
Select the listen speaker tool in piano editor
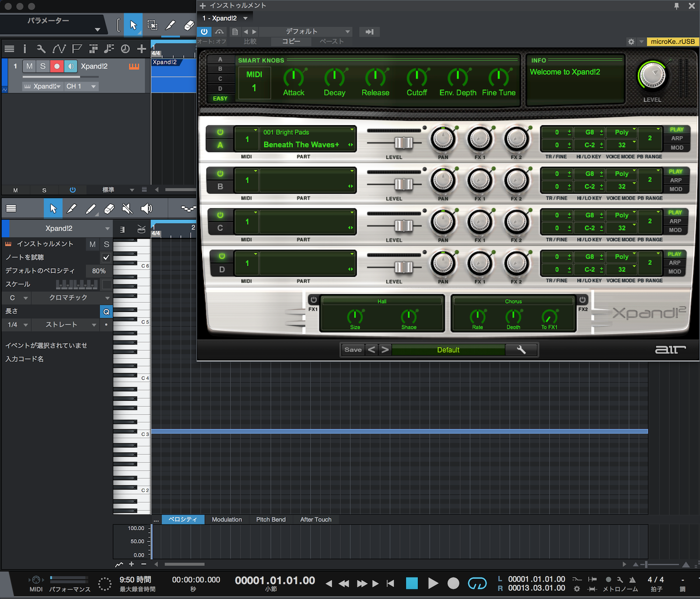tap(147, 208)
